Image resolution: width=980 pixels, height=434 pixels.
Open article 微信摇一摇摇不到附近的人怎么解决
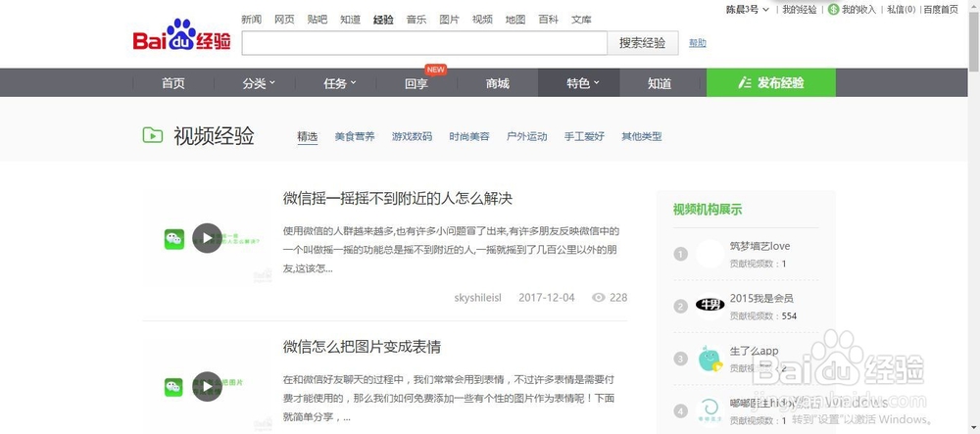click(x=398, y=199)
